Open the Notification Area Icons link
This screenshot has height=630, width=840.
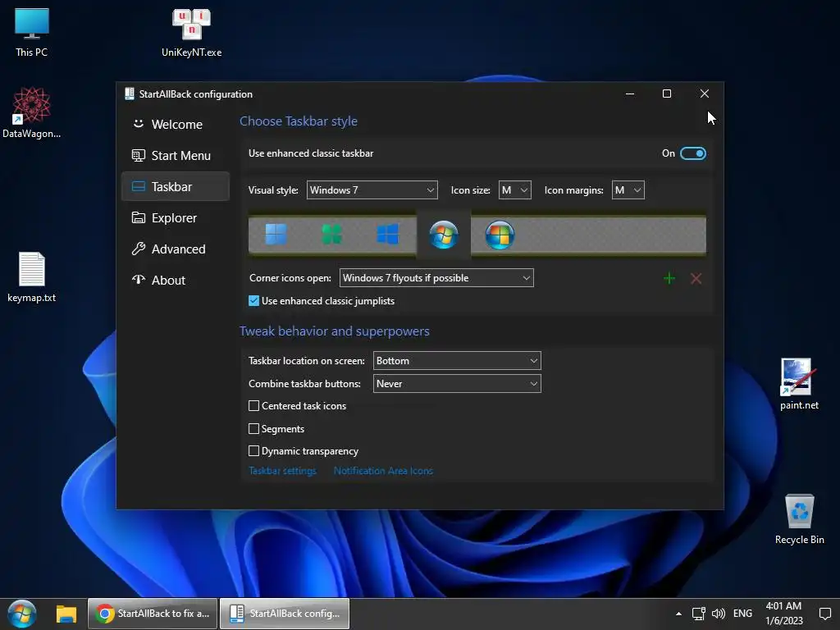(x=383, y=471)
